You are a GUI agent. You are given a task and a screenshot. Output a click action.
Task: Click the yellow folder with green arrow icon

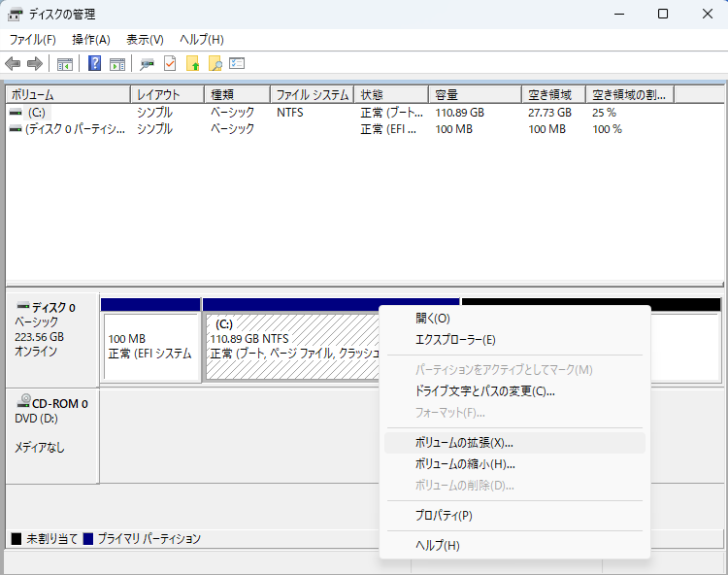tap(193, 64)
